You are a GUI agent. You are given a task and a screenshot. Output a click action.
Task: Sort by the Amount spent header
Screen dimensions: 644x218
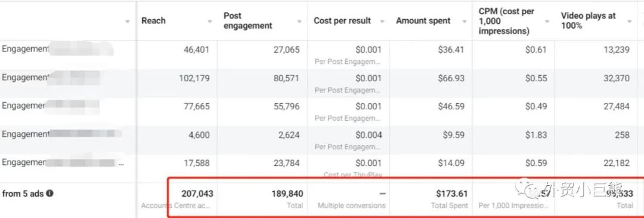click(423, 21)
